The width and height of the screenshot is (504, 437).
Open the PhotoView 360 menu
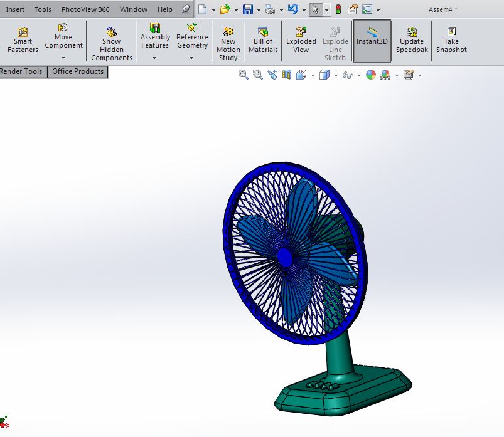85,9
